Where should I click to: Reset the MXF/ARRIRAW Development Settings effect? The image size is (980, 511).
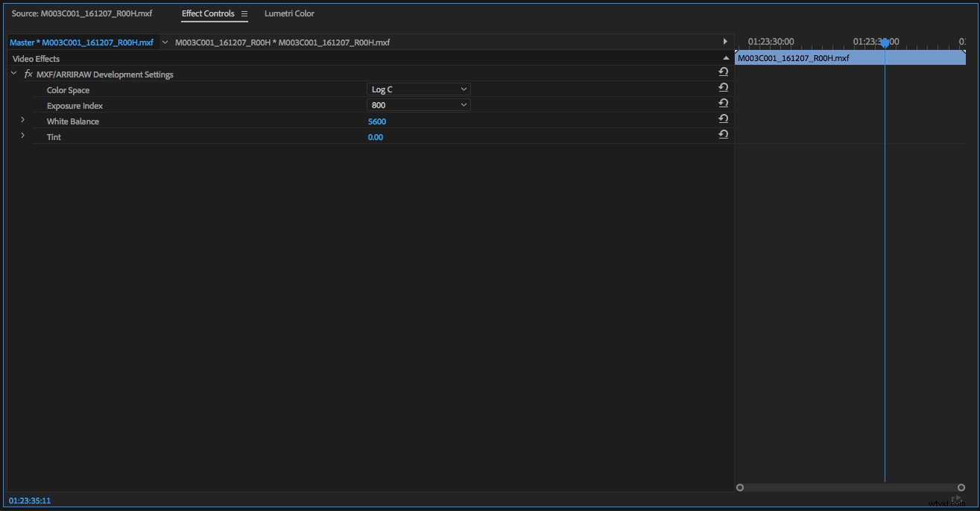point(723,72)
